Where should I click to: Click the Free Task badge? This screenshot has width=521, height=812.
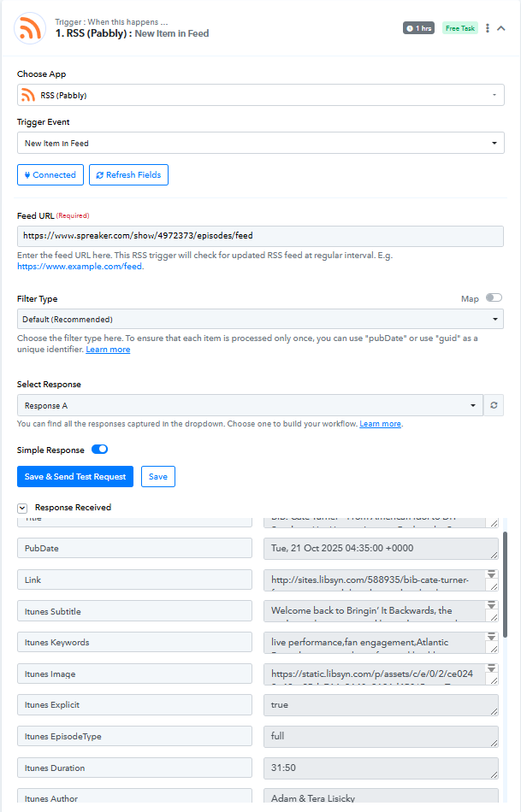tap(460, 28)
